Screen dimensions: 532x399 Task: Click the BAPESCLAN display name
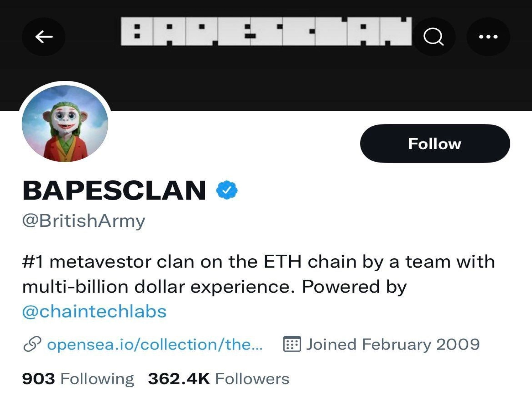pos(114,190)
